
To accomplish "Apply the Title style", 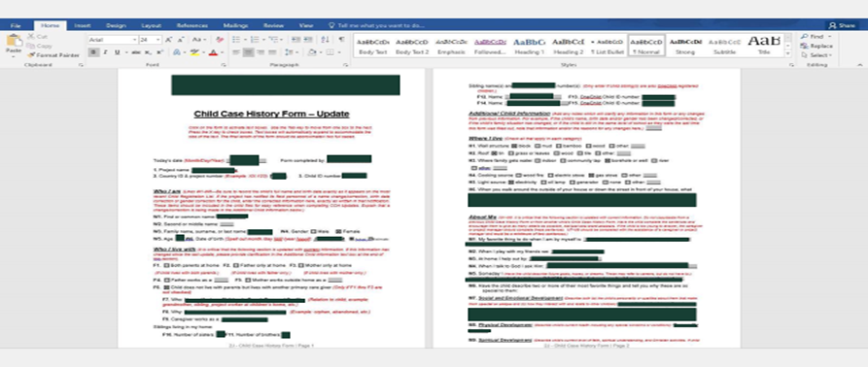I will 764,46.
